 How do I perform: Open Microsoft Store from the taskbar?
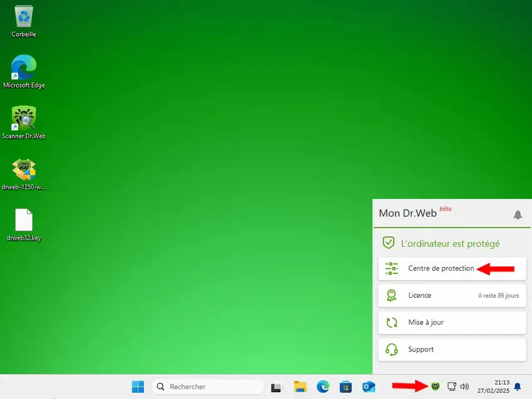(x=345, y=386)
